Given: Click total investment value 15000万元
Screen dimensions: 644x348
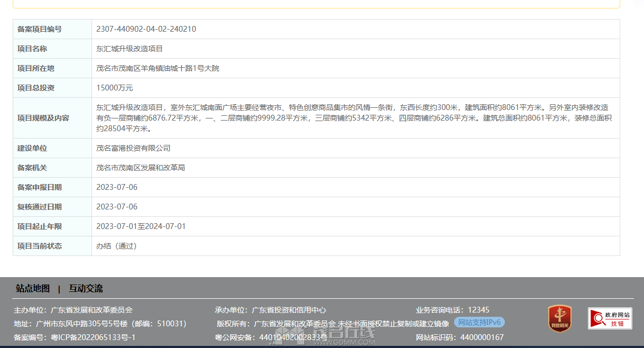Looking at the screenshot, I should tap(115, 88).
